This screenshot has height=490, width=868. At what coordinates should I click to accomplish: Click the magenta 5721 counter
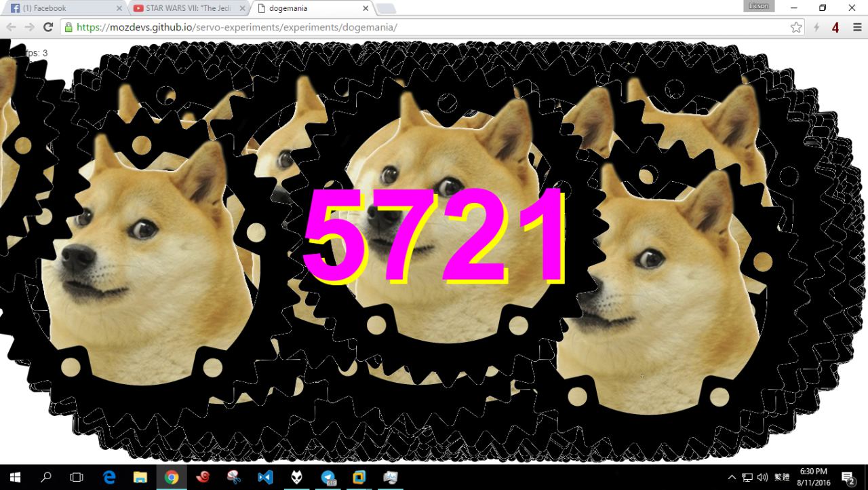[x=434, y=235]
